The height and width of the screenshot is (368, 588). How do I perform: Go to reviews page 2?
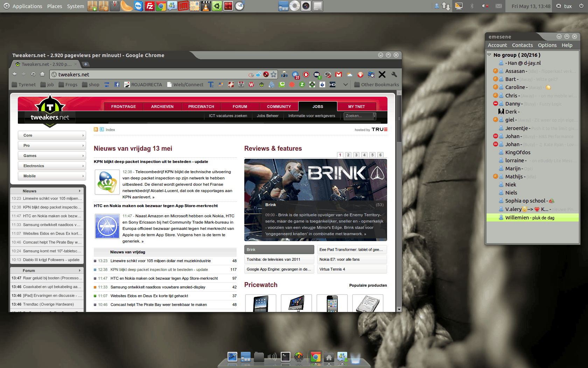pyautogui.click(x=348, y=155)
